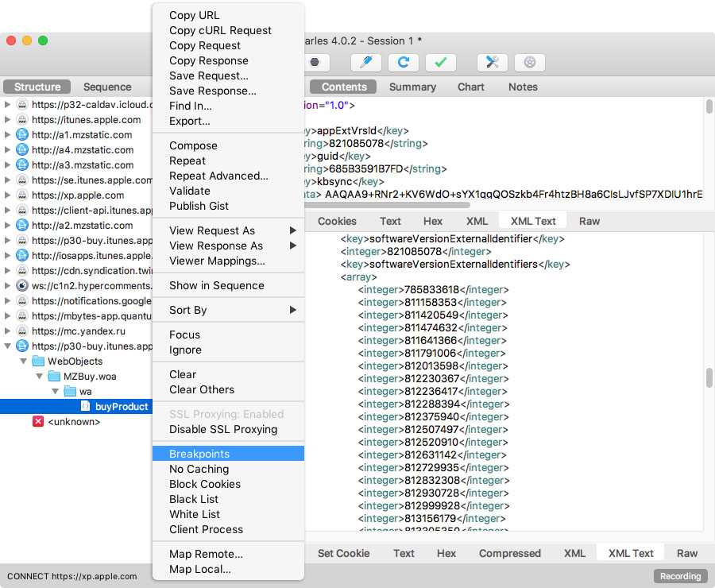Toggle Breakpoints in the context menu
The width and height of the screenshot is (715, 588).
[199, 454]
